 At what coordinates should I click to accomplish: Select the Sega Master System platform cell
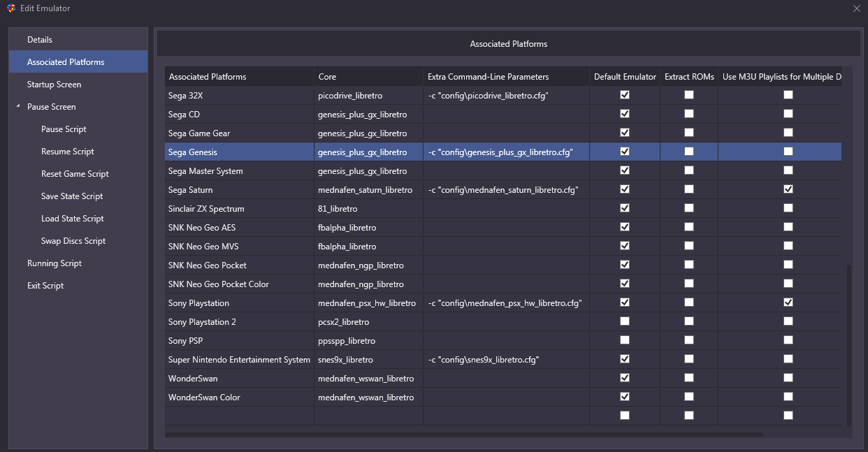(240, 170)
